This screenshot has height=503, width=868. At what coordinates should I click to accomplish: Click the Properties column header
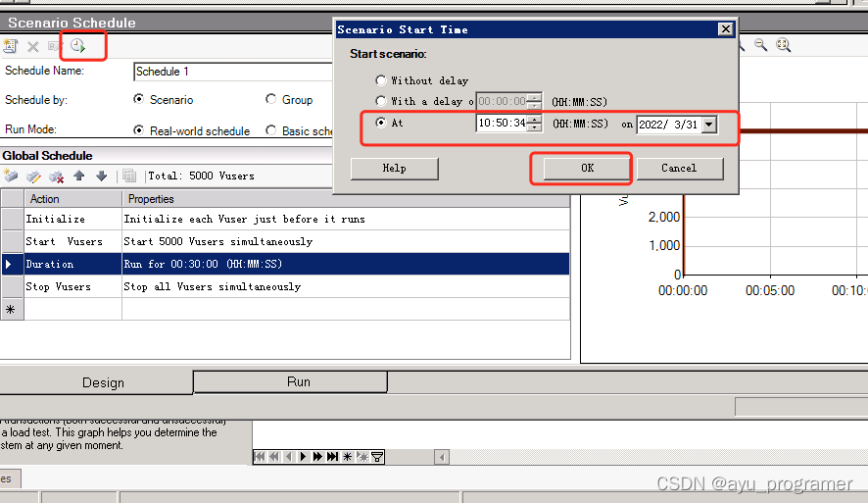(x=346, y=198)
